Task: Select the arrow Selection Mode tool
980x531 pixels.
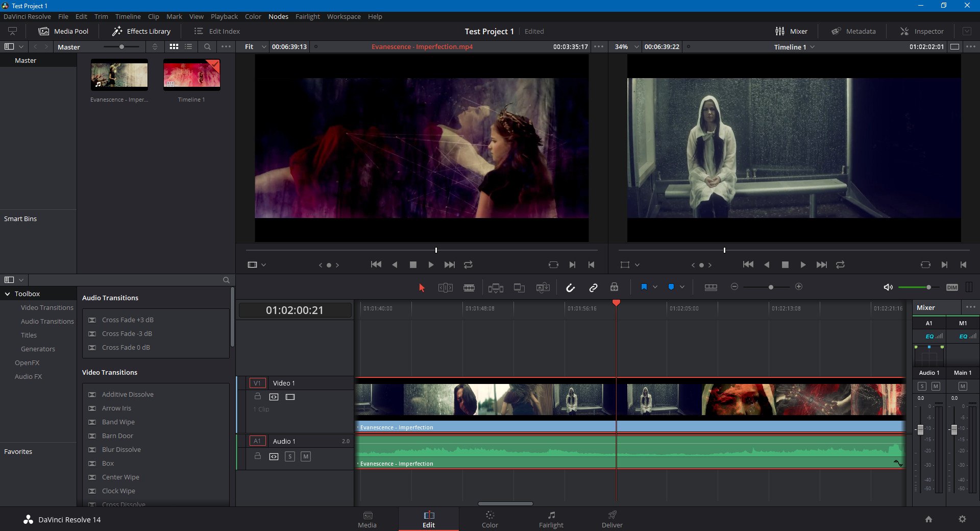Action: tap(422, 287)
